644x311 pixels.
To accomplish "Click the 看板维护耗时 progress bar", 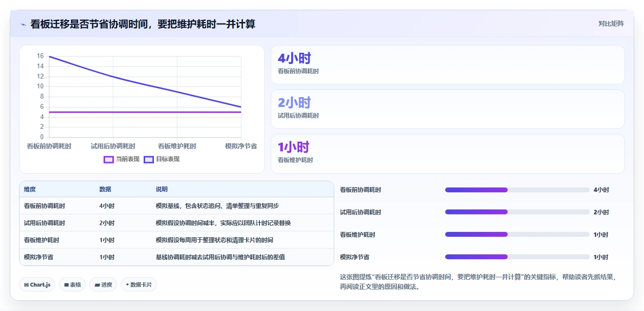I will coord(517,235).
